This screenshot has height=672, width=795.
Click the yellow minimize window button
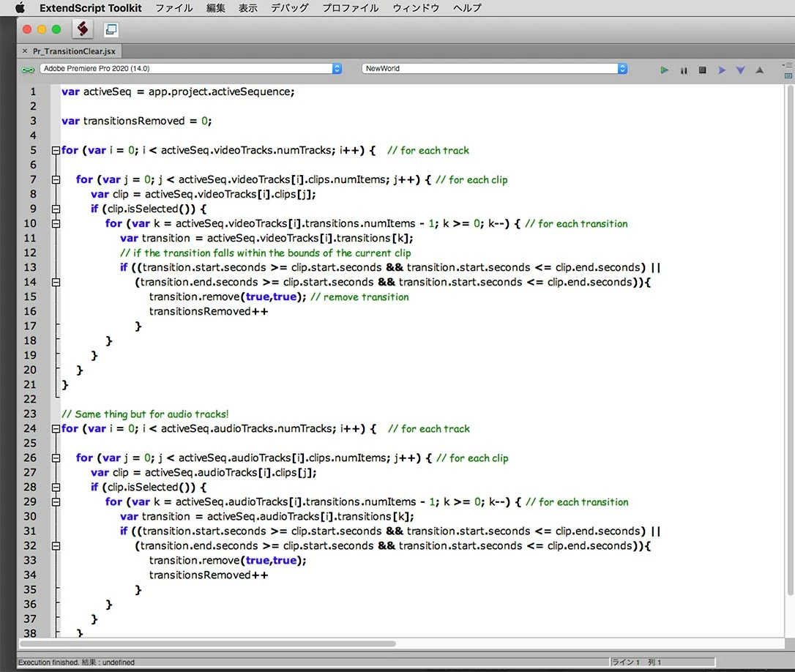coord(42,29)
